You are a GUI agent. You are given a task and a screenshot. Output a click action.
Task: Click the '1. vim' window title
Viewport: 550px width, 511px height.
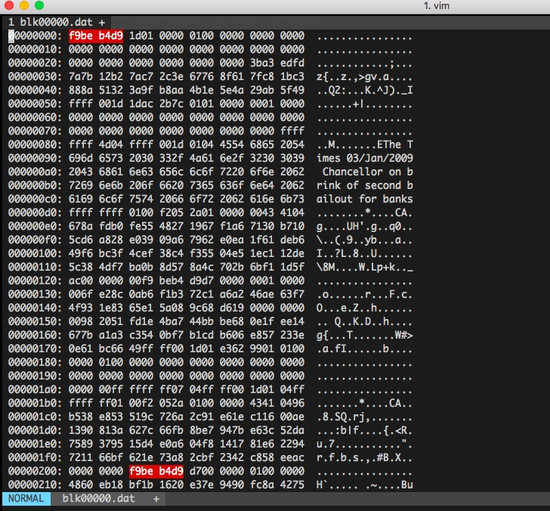(x=436, y=6)
